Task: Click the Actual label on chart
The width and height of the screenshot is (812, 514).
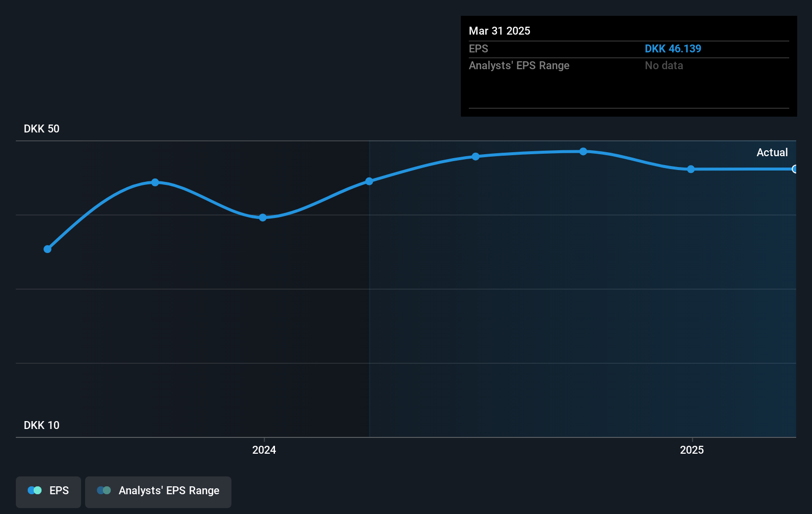Action: click(x=772, y=153)
